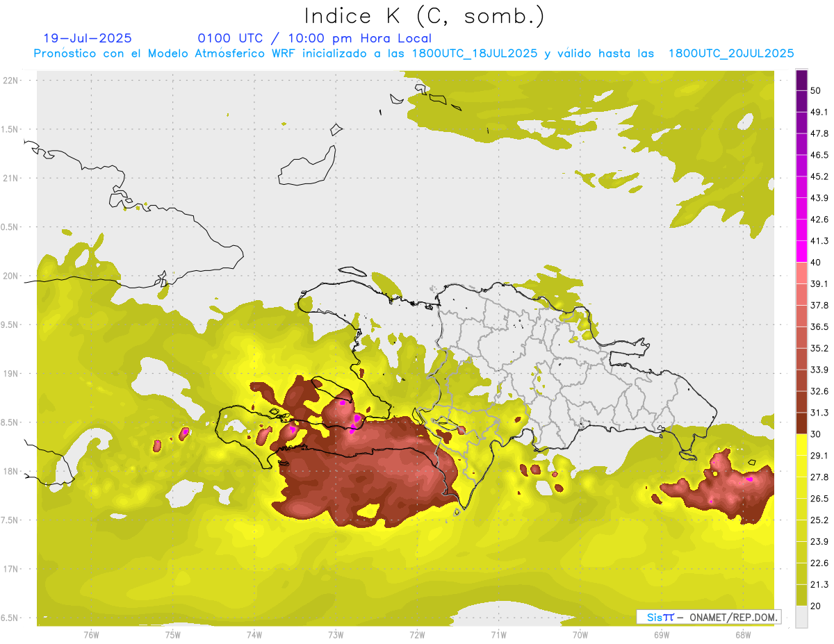Screen dimensions: 834x644
Task: Pick the dark brown swatch between 30 and 31.3
Action: point(801,423)
